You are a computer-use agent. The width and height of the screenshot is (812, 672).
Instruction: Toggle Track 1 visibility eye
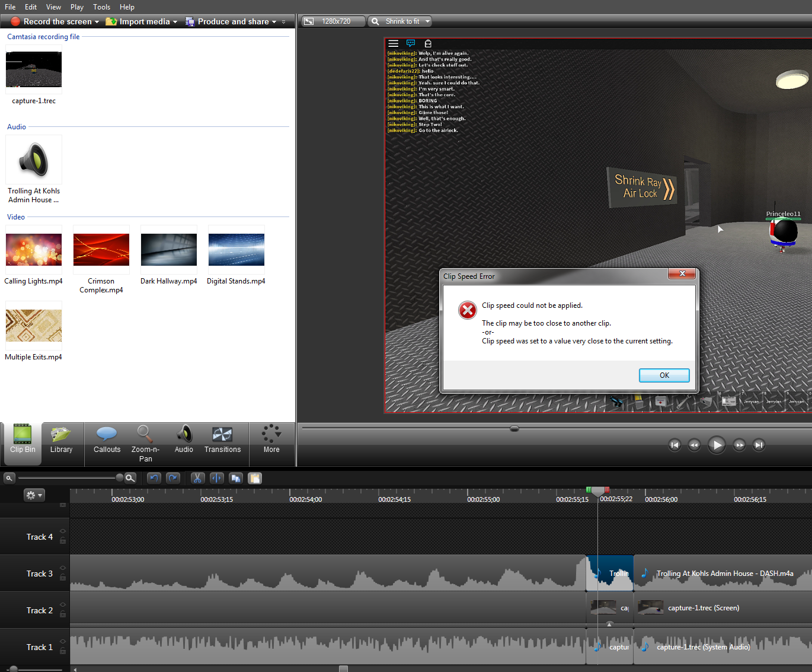[63, 642]
